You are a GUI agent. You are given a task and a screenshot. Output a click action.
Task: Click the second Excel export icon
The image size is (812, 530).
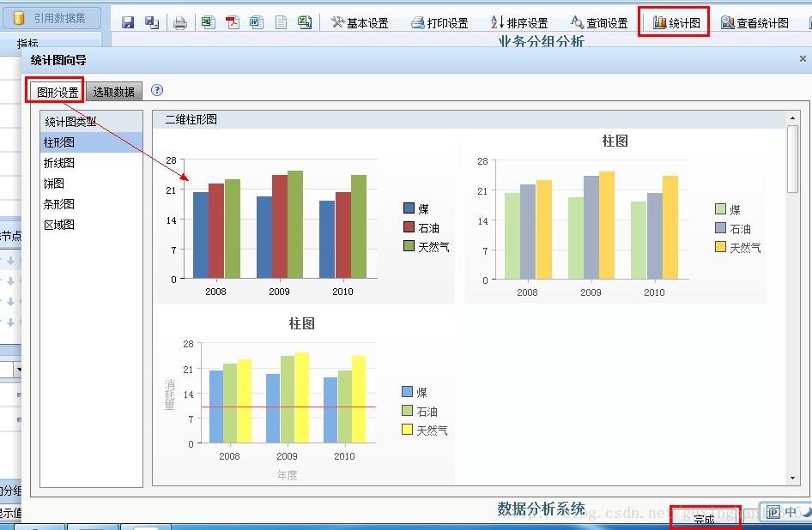(x=305, y=22)
